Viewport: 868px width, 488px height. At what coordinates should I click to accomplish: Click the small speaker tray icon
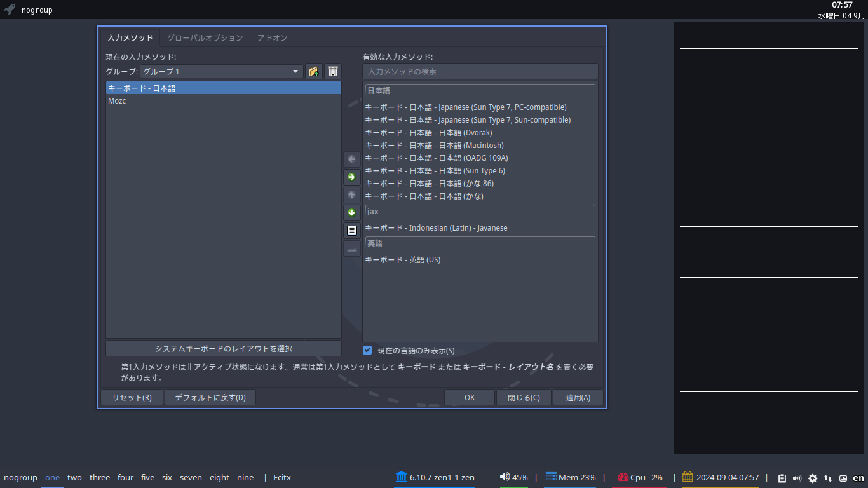797,478
